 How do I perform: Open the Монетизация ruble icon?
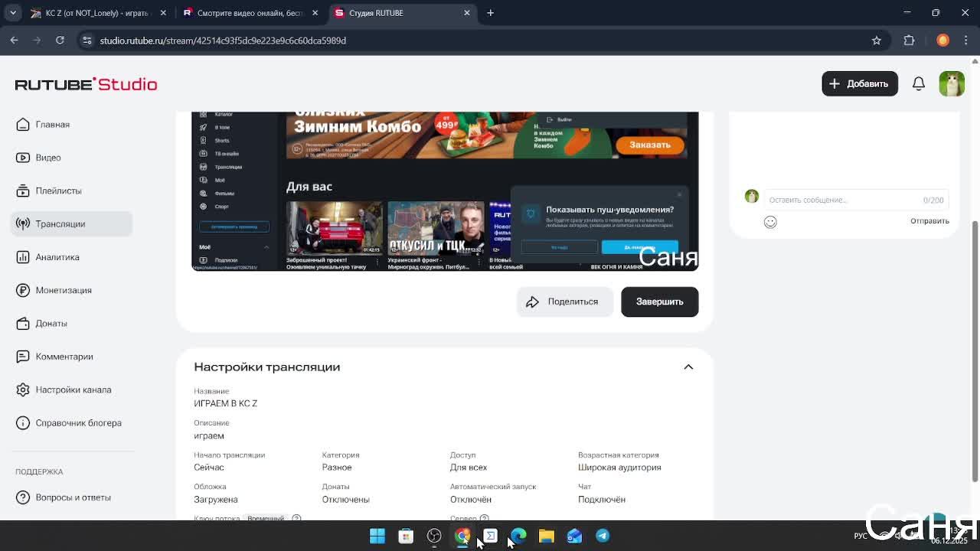[x=23, y=290]
